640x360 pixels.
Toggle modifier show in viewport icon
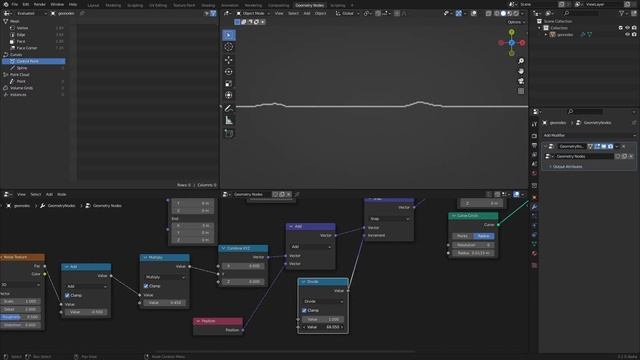[x=604, y=146]
